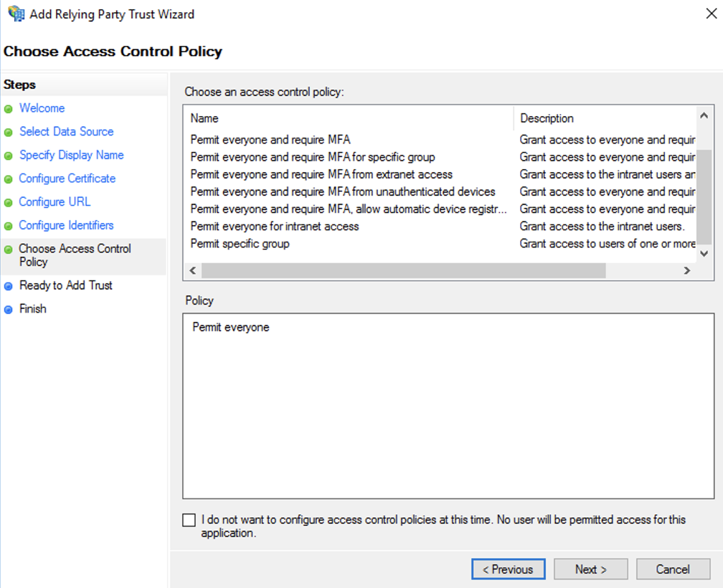This screenshot has width=723, height=588.
Task: Click policy list scroll down arrow
Action: (704, 253)
